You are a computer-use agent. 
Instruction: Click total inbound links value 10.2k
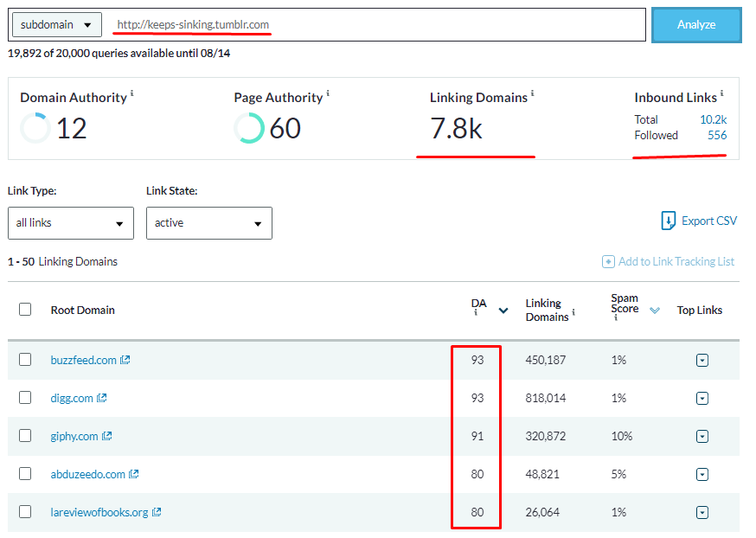[x=713, y=119]
